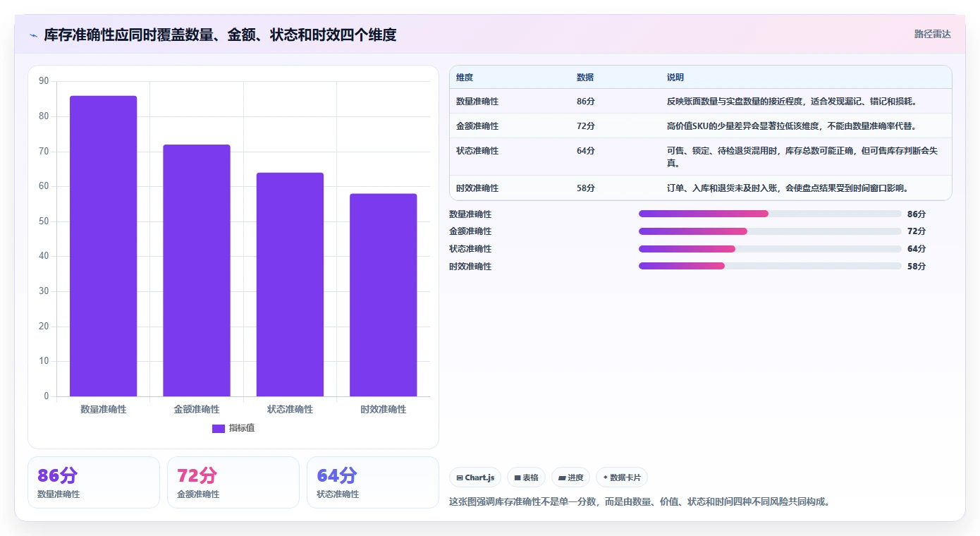
Task: Click the 状态准确性 x-axis label
Action: [290, 409]
